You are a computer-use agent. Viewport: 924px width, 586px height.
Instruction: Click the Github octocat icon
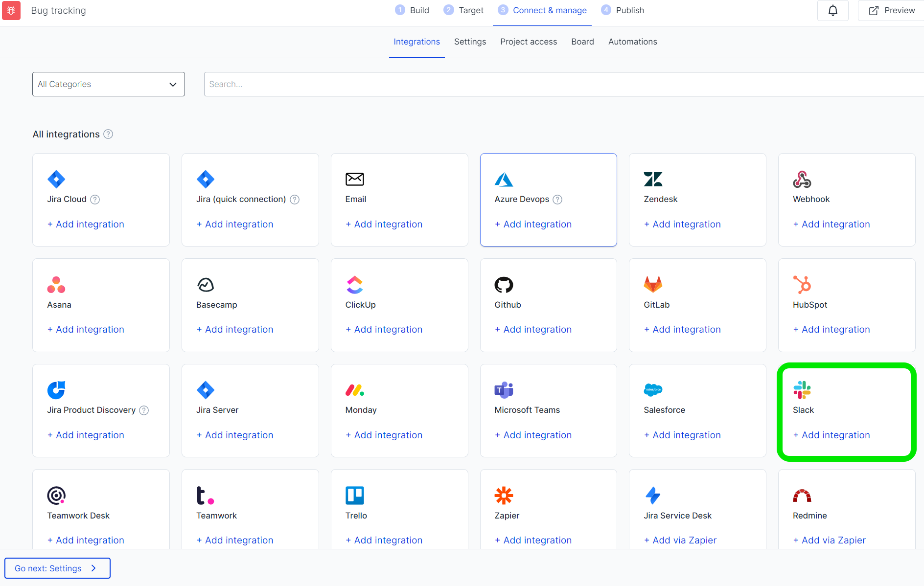point(504,285)
